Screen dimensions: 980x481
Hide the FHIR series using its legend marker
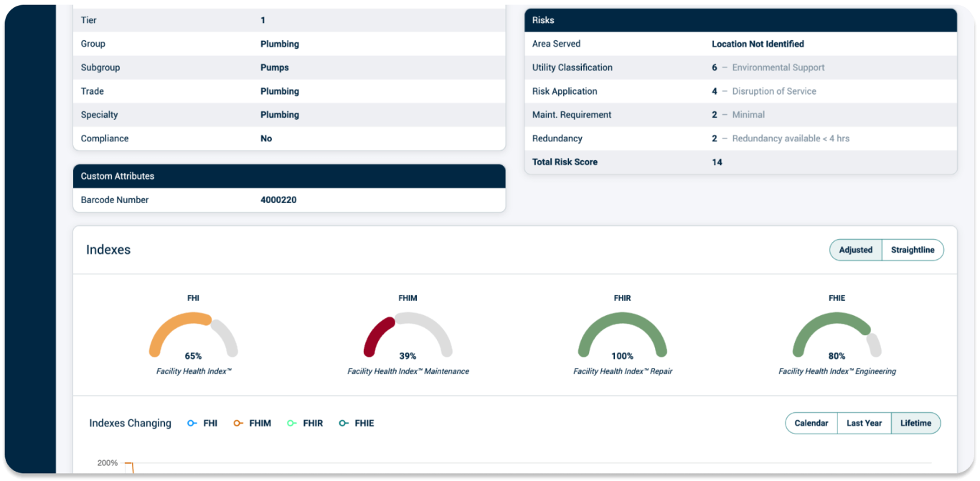[292, 423]
